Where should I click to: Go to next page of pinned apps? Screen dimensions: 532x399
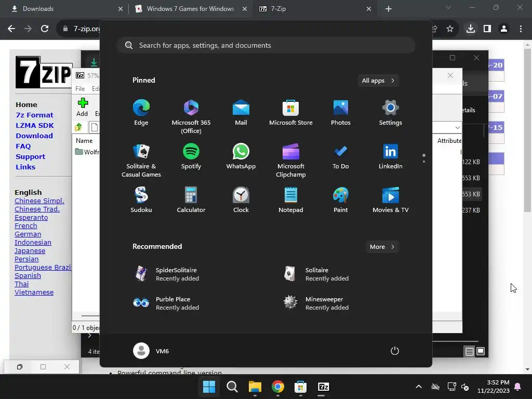[424, 162]
